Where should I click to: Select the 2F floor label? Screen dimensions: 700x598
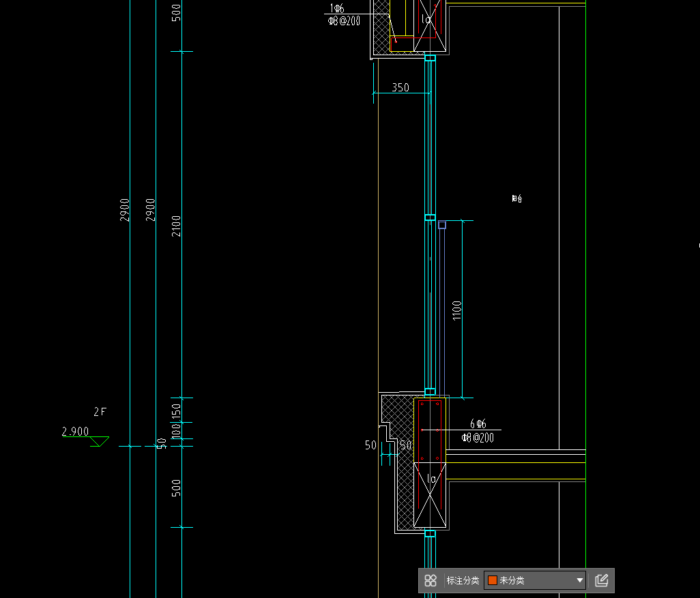100,411
